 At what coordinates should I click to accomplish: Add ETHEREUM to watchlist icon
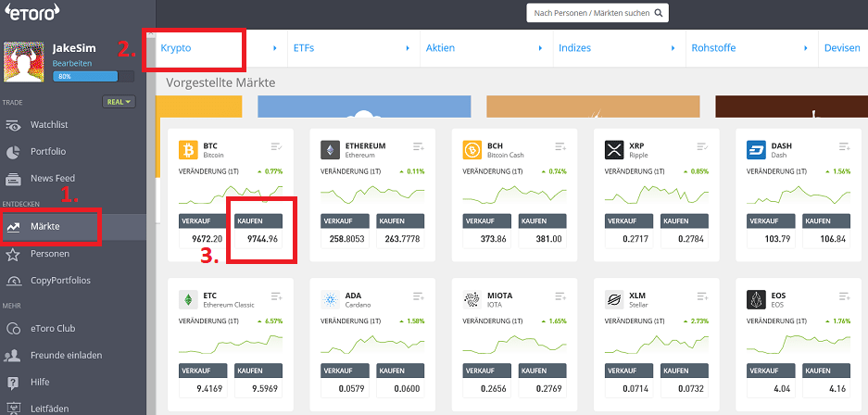[x=419, y=146]
